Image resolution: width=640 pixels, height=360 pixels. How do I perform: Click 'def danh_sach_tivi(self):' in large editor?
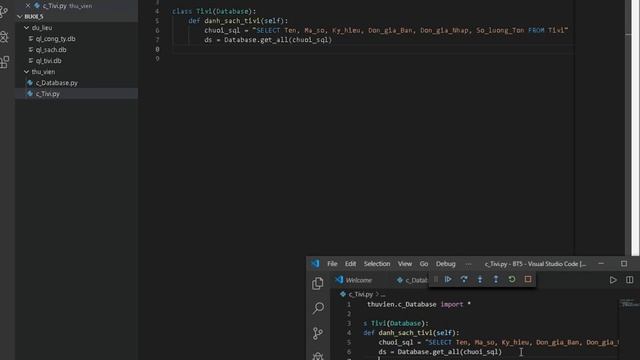[238, 21]
